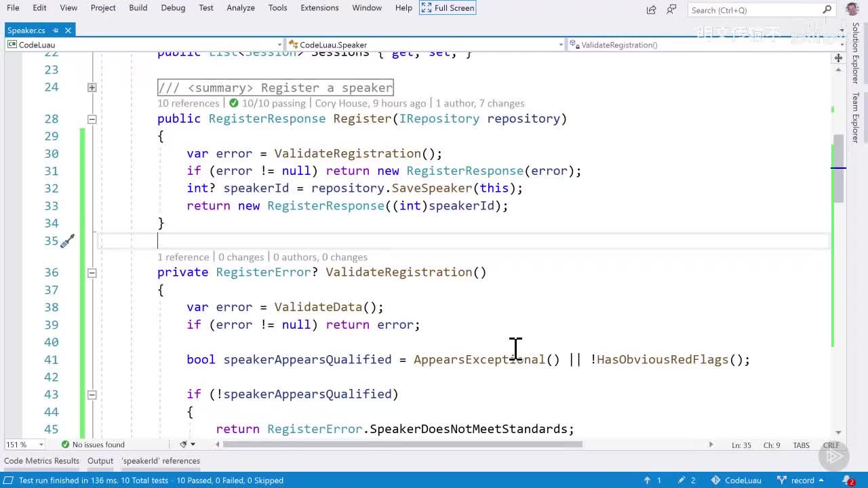This screenshot has width=868, height=488.
Task: Click the Send Feedback icon
Action: point(671,9)
